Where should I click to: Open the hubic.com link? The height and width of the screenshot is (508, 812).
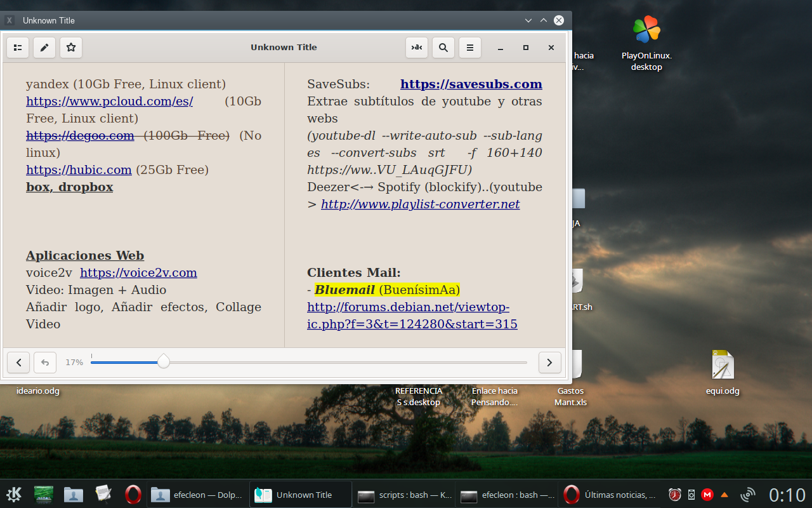click(79, 170)
